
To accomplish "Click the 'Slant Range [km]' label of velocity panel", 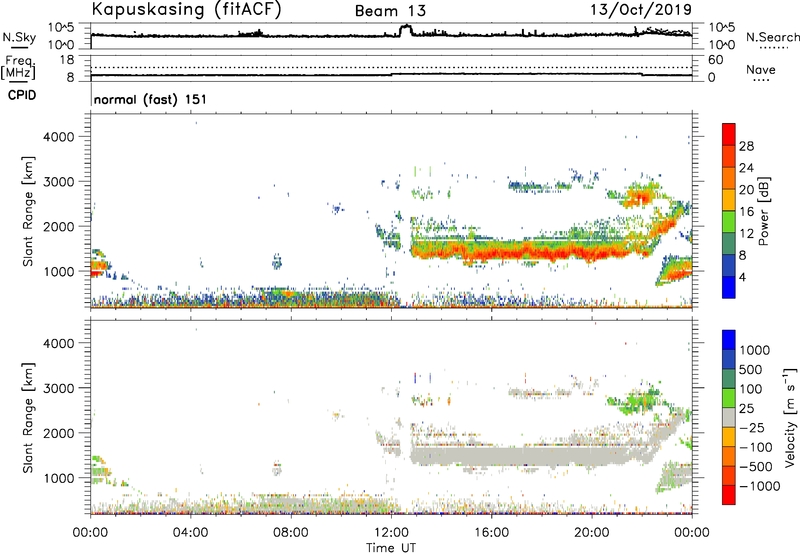I will pos(28,418).
